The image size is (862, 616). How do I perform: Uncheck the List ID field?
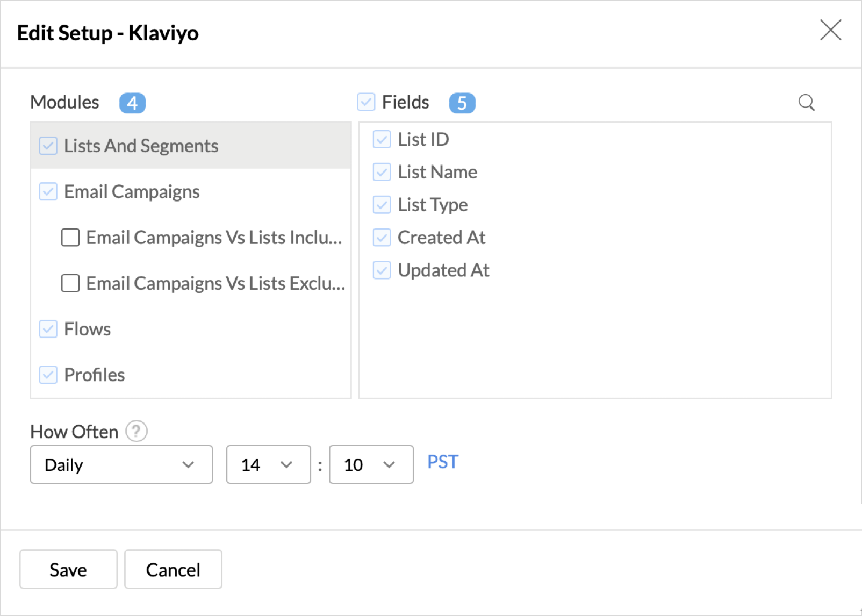tap(382, 139)
